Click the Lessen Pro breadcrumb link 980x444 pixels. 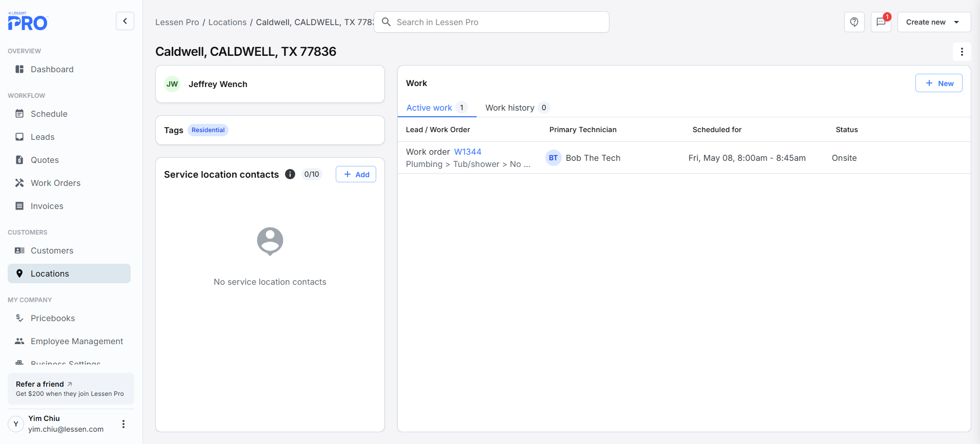point(177,22)
